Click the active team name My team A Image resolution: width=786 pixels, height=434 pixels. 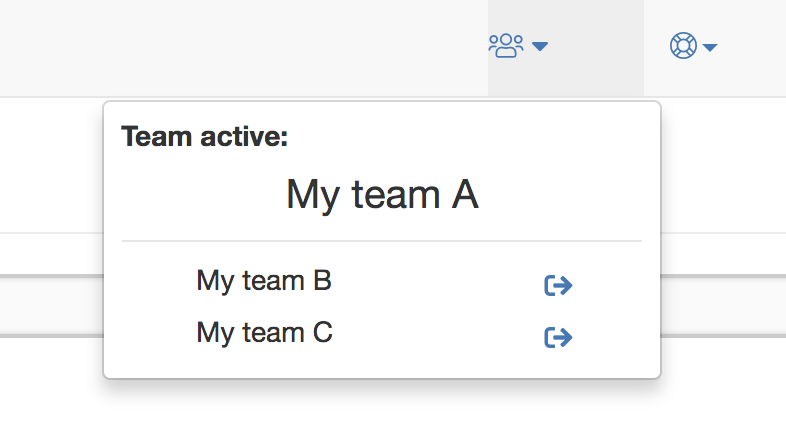click(x=382, y=195)
